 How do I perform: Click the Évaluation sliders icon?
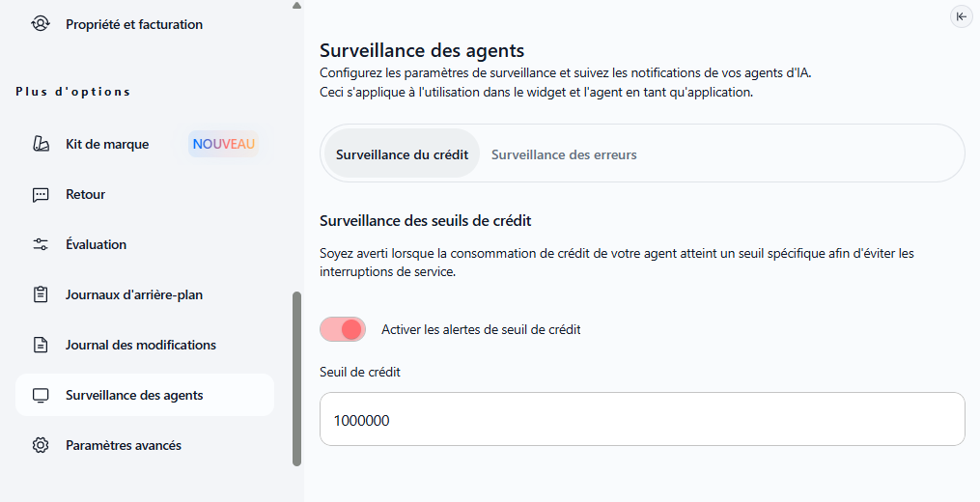(41, 244)
